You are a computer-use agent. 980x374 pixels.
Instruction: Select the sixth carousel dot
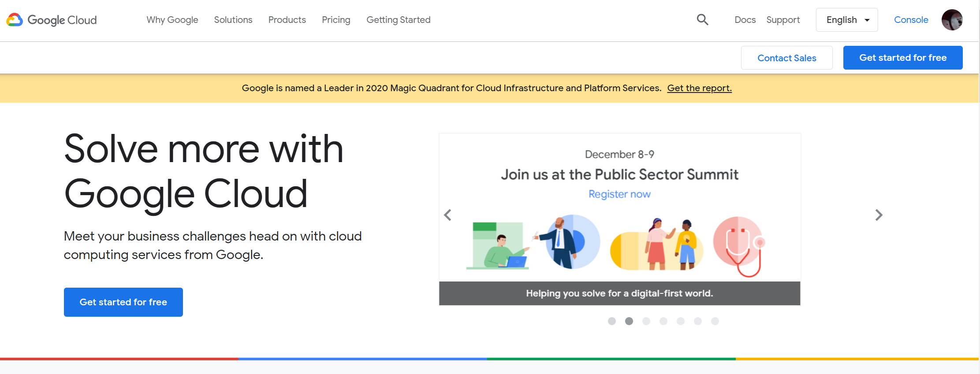[698, 321]
